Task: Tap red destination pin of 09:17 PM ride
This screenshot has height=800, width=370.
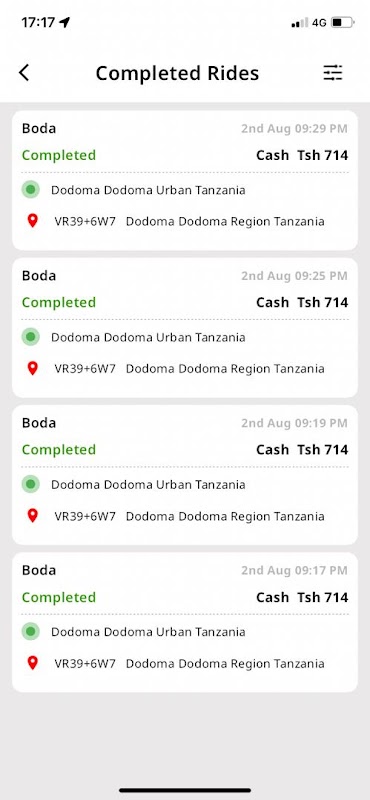Action: click(x=33, y=663)
